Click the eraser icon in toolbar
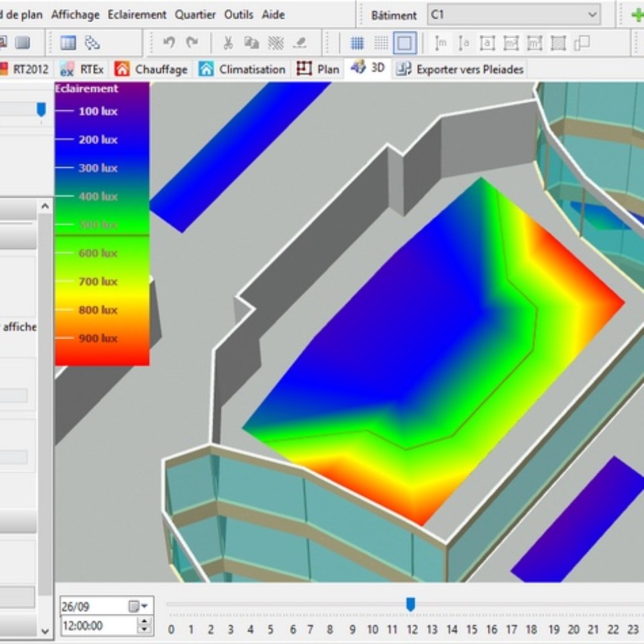This screenshot has height=644, width=644. [x=300, y=43]
